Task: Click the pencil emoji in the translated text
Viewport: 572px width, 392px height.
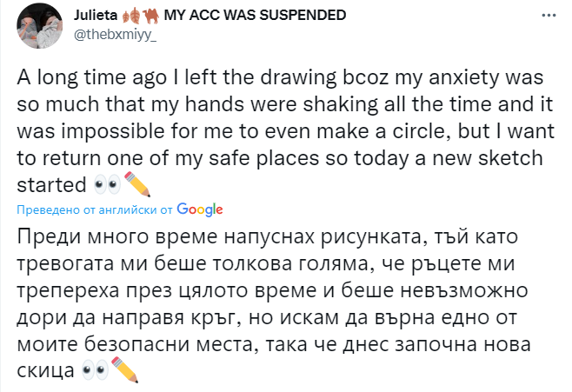Action: click(126, 371)
